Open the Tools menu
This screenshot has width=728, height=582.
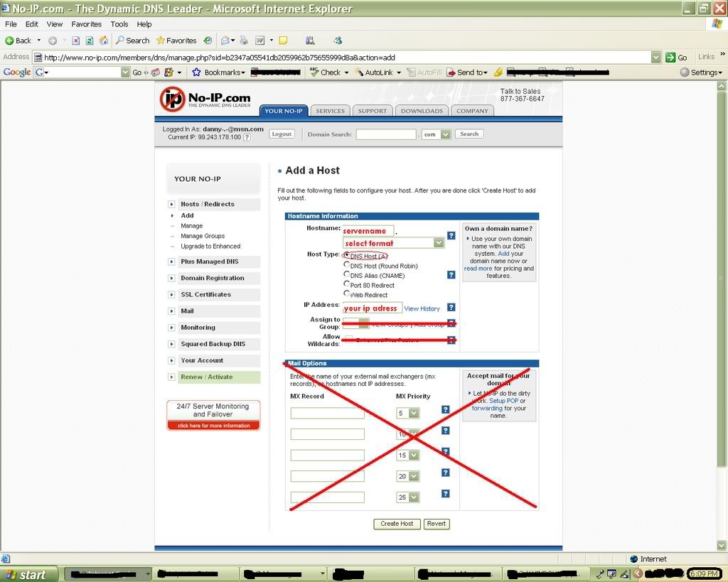[119, 24]
